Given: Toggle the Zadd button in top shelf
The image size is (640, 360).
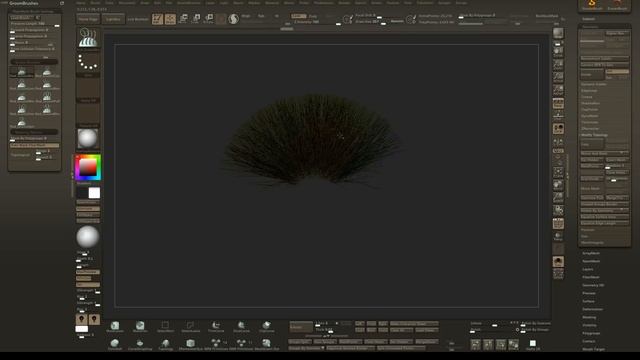Looking at the screenshot, I should click(298, 16).
